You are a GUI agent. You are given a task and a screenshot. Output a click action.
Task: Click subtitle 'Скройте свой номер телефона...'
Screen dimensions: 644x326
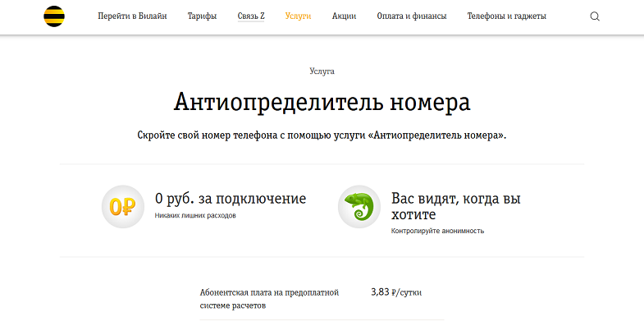[322, 135]
